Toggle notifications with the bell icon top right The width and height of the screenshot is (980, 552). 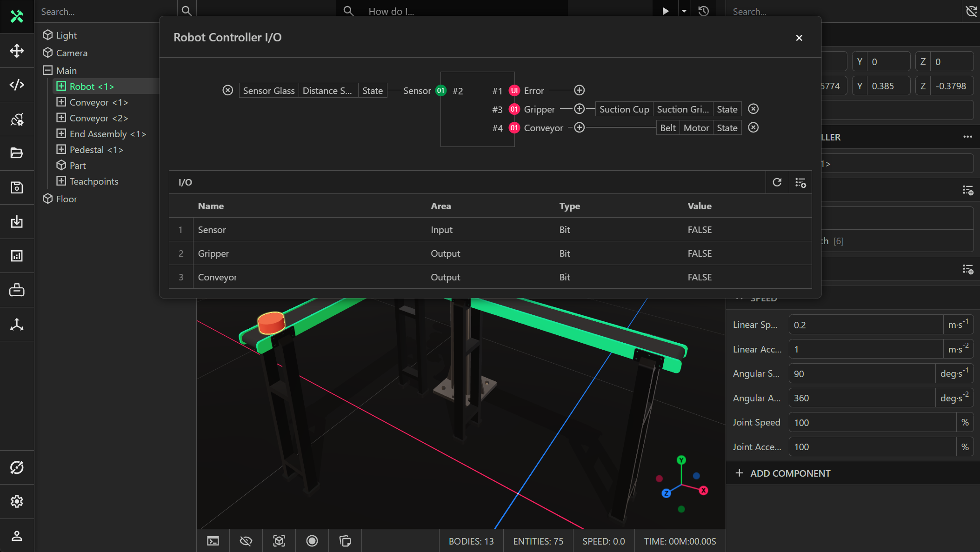[971, 11]
